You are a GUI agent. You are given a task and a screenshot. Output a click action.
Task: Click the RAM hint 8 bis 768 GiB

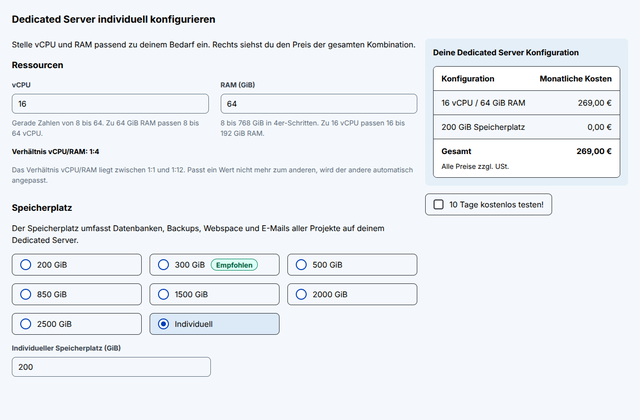[313, 128]
